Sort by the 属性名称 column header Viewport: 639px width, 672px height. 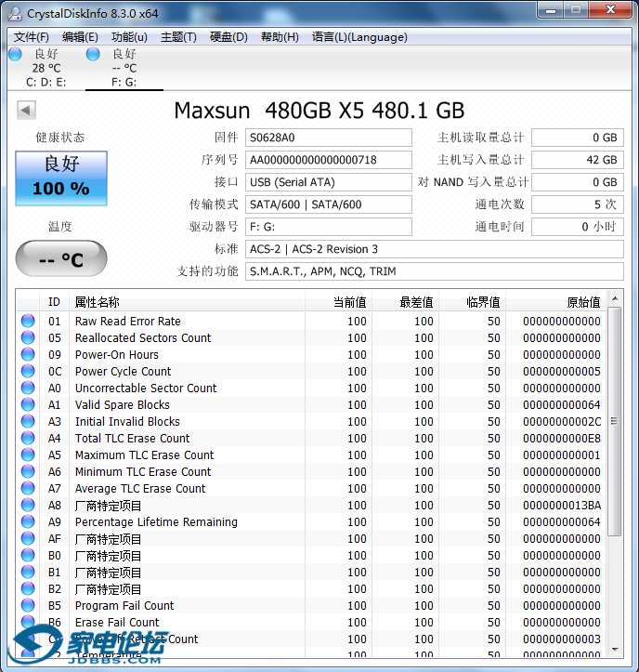click(187, 302)
